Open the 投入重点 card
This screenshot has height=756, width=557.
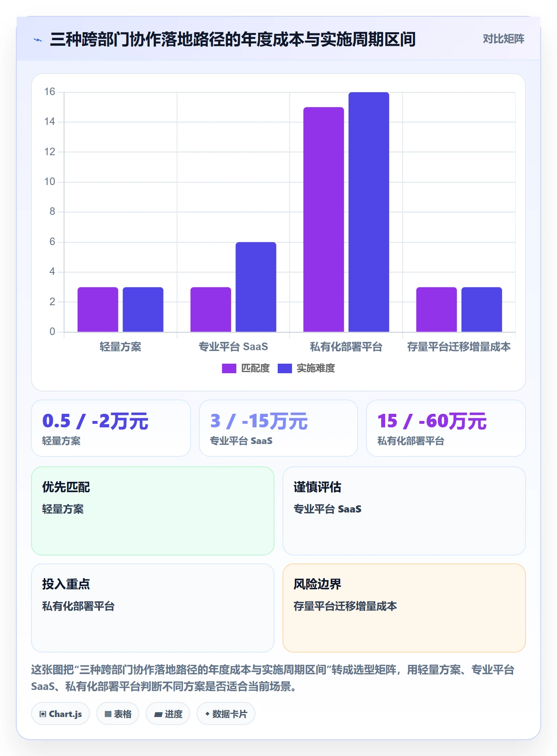click(x=153, y=608)
